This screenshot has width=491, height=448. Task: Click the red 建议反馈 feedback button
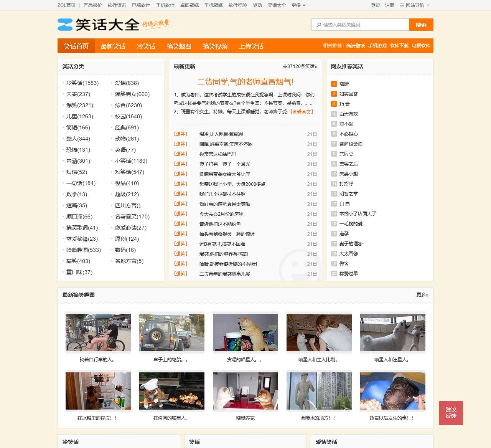(451, 413)
